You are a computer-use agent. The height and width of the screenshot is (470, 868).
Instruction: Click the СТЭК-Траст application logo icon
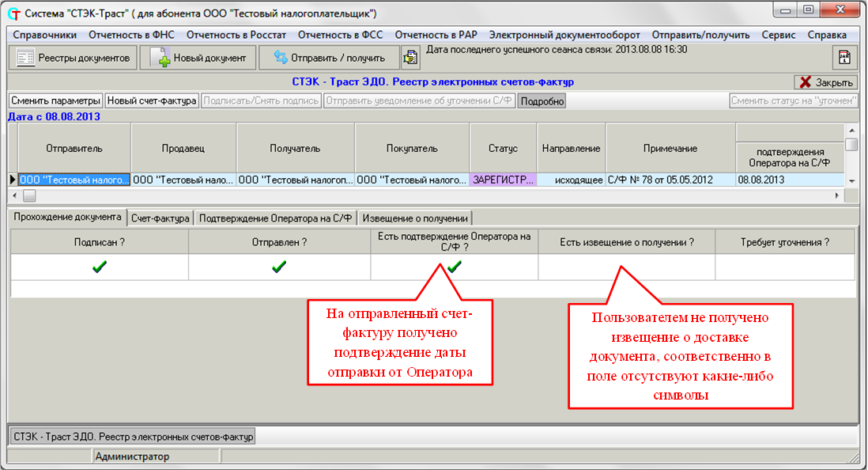click(x=14, y=13)
